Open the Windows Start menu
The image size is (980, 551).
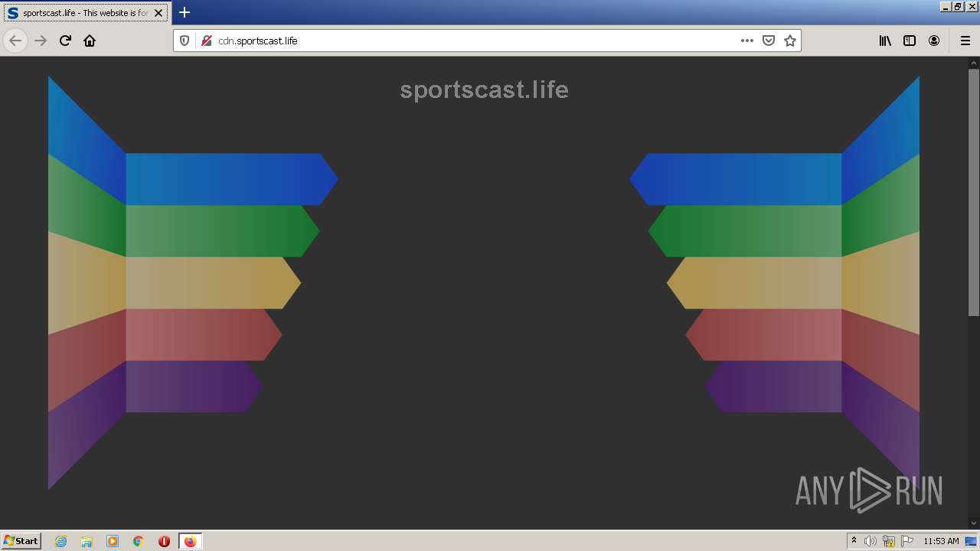(x=21, y=541)
